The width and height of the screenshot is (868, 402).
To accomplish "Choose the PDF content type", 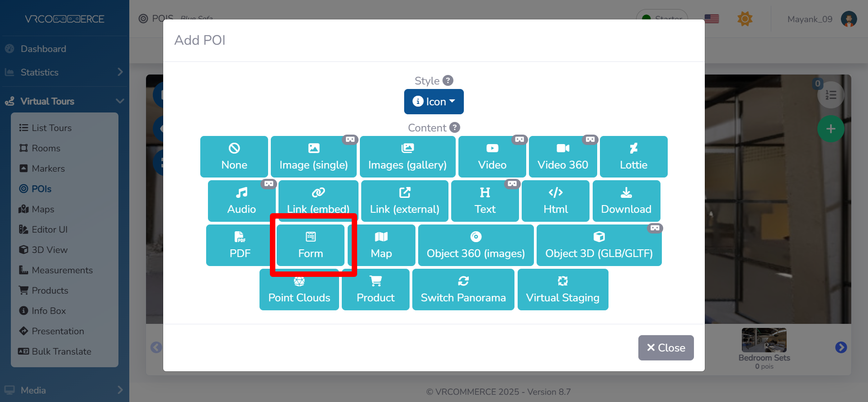I will point(240,245).
